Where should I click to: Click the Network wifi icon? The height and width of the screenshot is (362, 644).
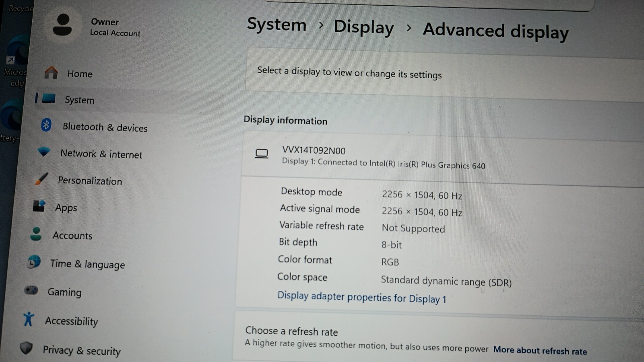44,152
